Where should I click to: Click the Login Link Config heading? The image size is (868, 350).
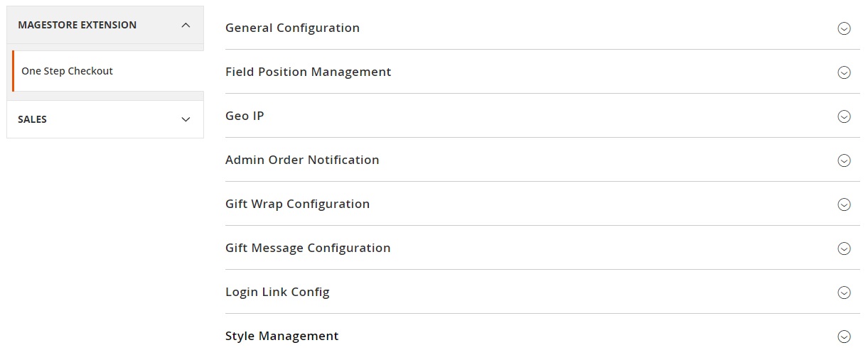277,292
